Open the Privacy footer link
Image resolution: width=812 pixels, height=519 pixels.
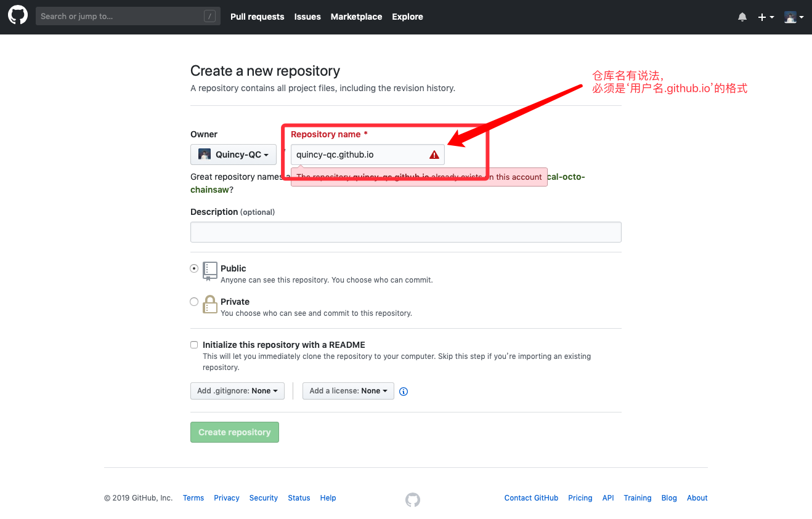pos(227,498)
